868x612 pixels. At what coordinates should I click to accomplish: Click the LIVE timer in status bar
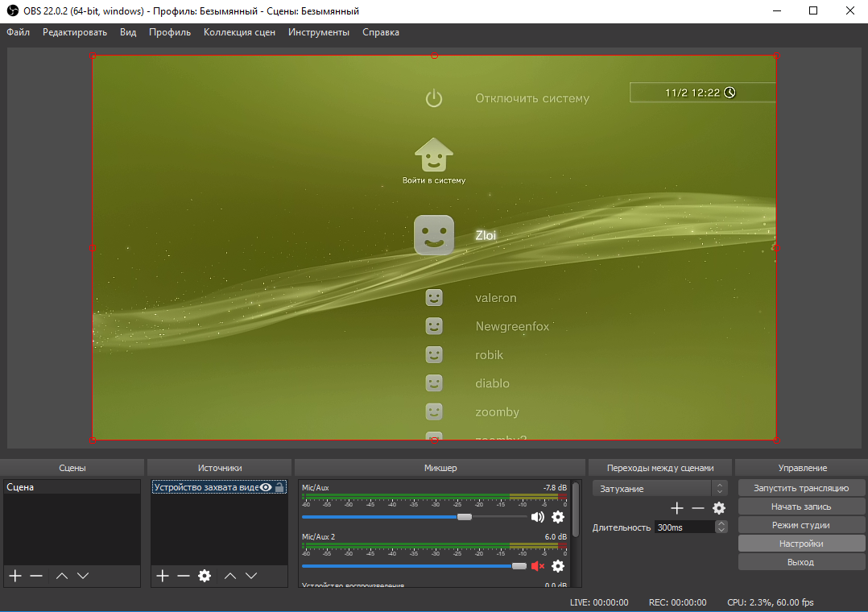(x=599, y=602)
